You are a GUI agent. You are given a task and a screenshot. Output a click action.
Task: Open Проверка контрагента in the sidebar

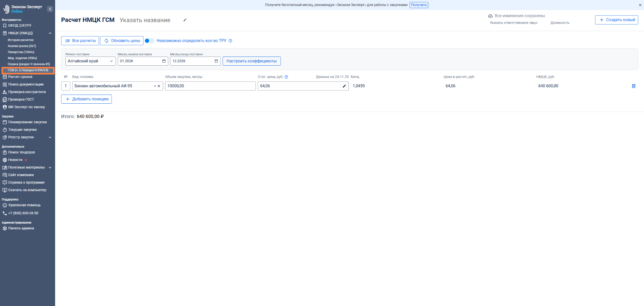point(27,92)
